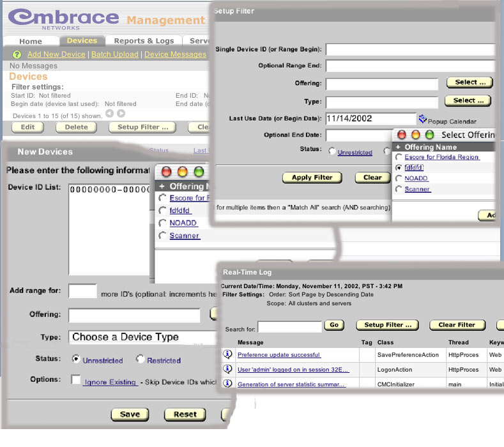This screenshot has height=447, width=504.
Task: Open Preference update successful message link
Action: 279,355
